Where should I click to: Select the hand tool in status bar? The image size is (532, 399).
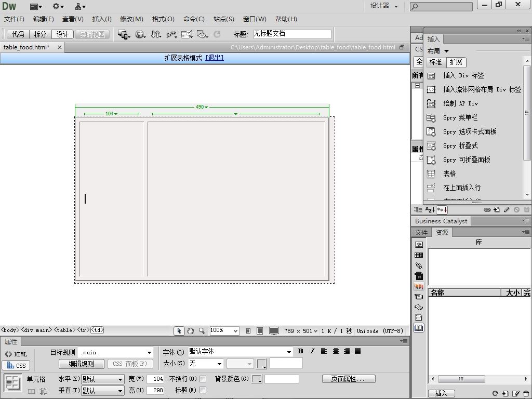(190, 331)
